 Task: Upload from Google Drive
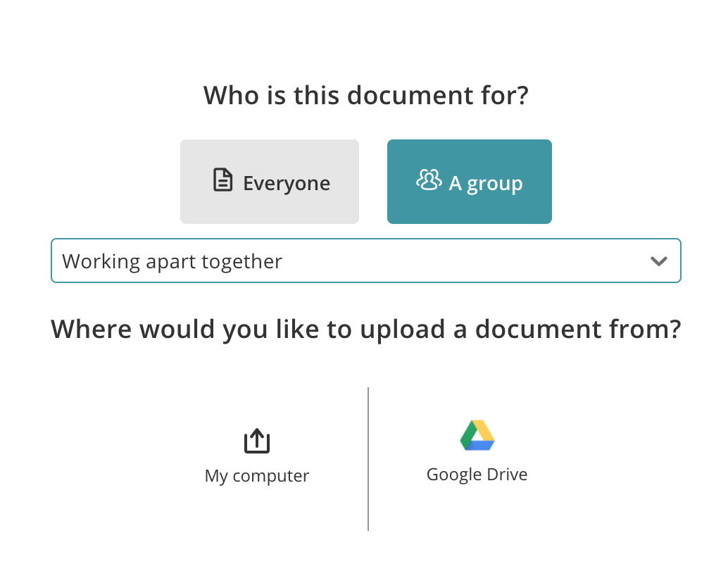[477, 451]
